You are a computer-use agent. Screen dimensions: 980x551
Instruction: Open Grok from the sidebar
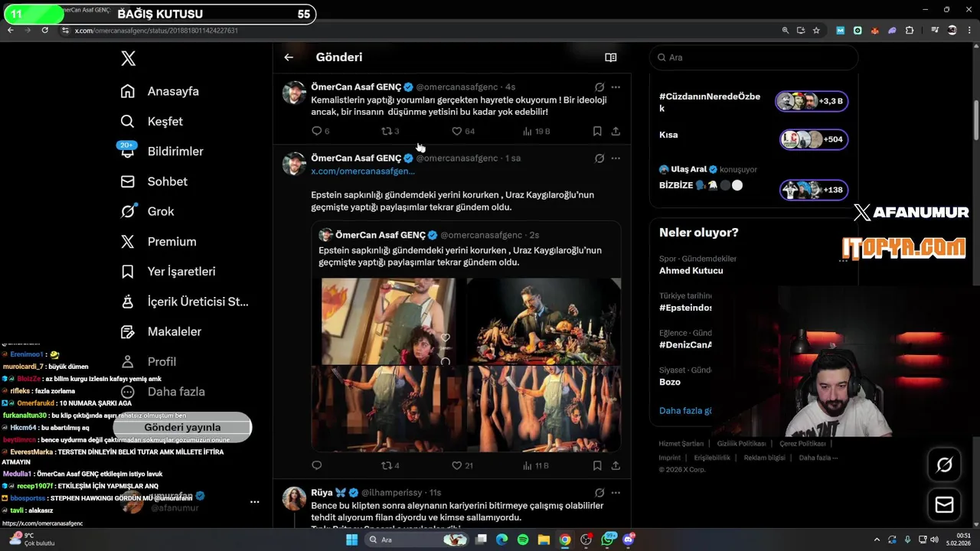point(147,211)
